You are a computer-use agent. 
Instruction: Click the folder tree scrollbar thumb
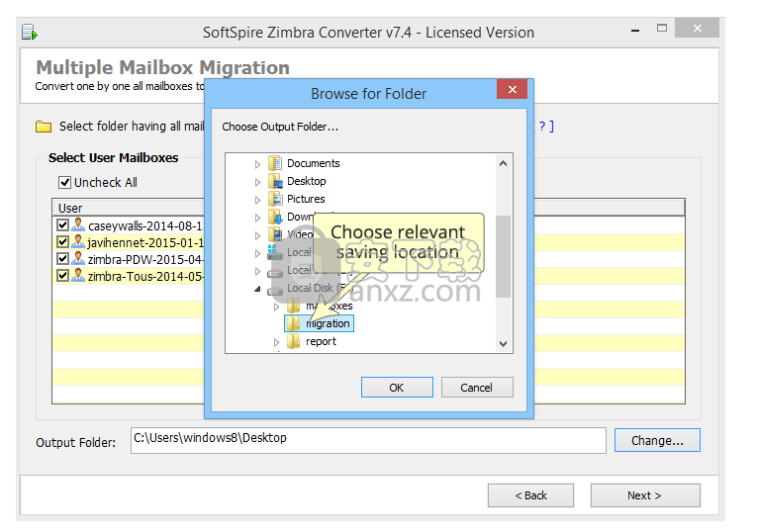(x=503, y=256)
